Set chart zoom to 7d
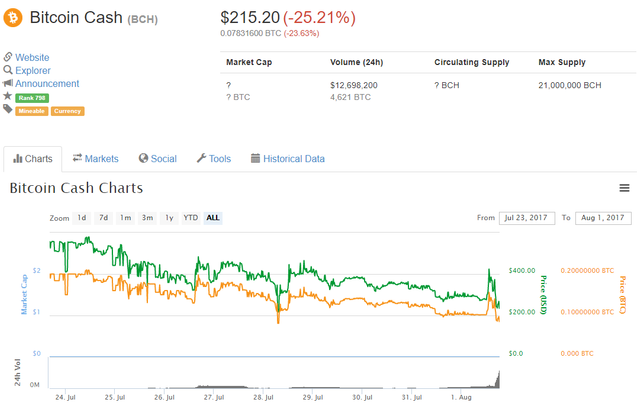Viewport: 640px width, 413px height. coord(104,218)
